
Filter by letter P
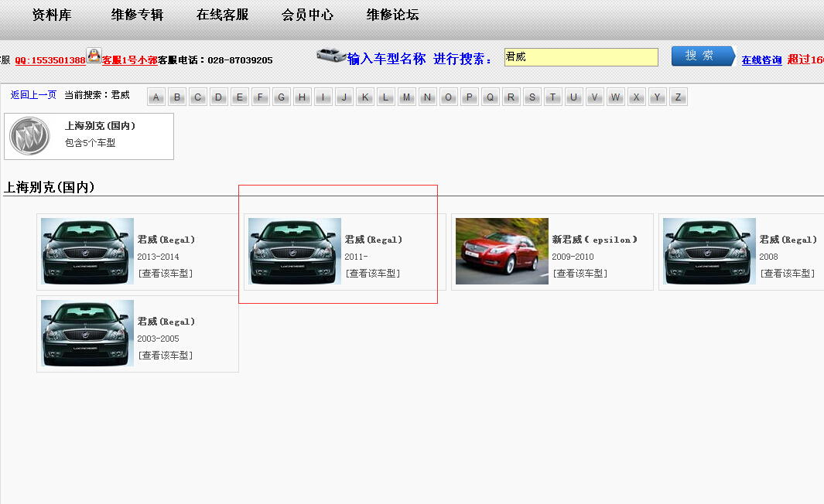click(x=470, y=97)
